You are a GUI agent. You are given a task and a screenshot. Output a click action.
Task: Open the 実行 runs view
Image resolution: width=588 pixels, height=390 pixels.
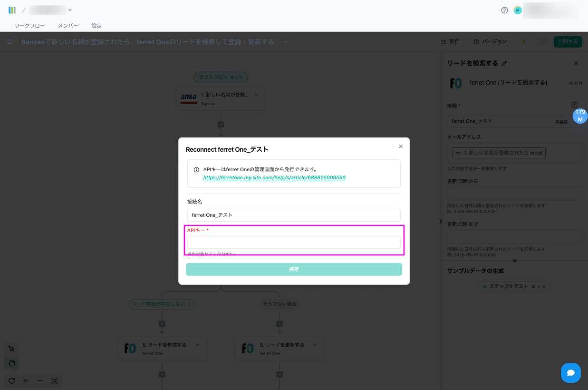pyautogui.click(x=450, y=42)
